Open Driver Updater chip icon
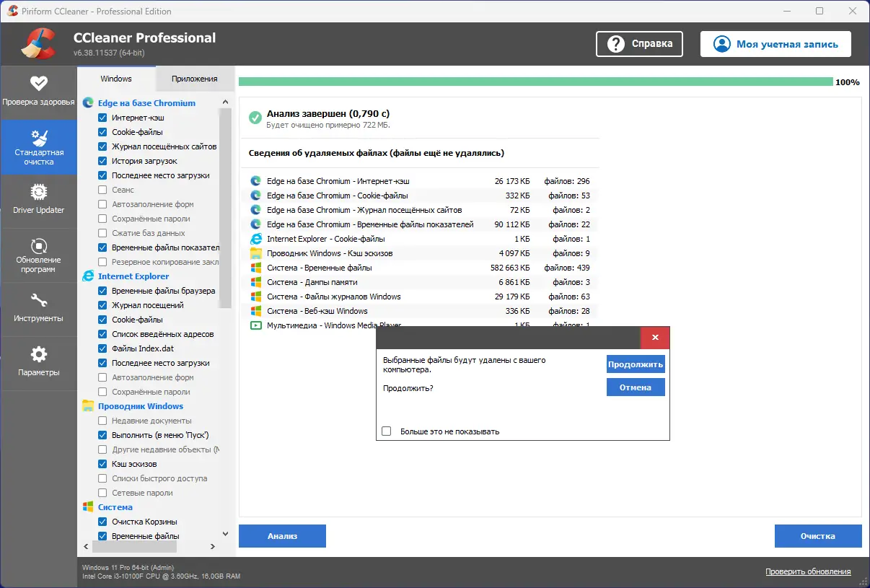This screenshot has height=588, width=870. pyautogui.click(x=39, y=192)
